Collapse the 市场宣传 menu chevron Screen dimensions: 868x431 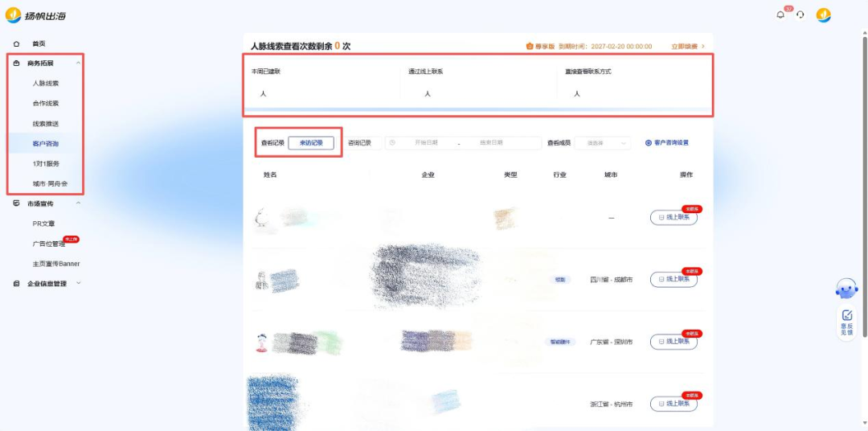(78, 203)
